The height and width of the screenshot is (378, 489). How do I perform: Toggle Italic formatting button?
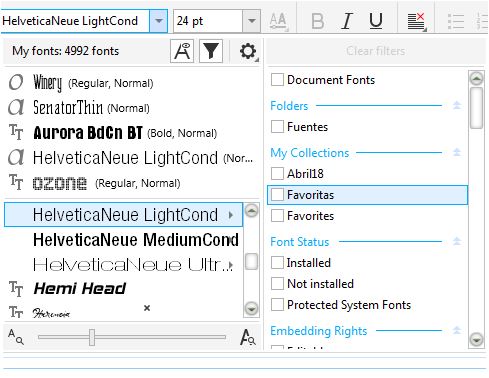pos(347,21)
